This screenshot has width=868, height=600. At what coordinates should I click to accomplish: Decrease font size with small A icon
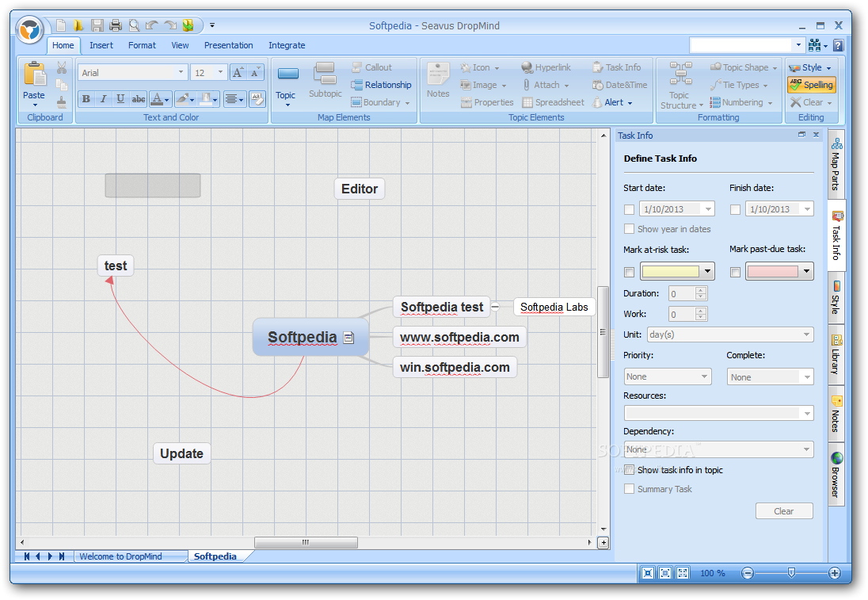pyautogui.click(x=255, y=73)
